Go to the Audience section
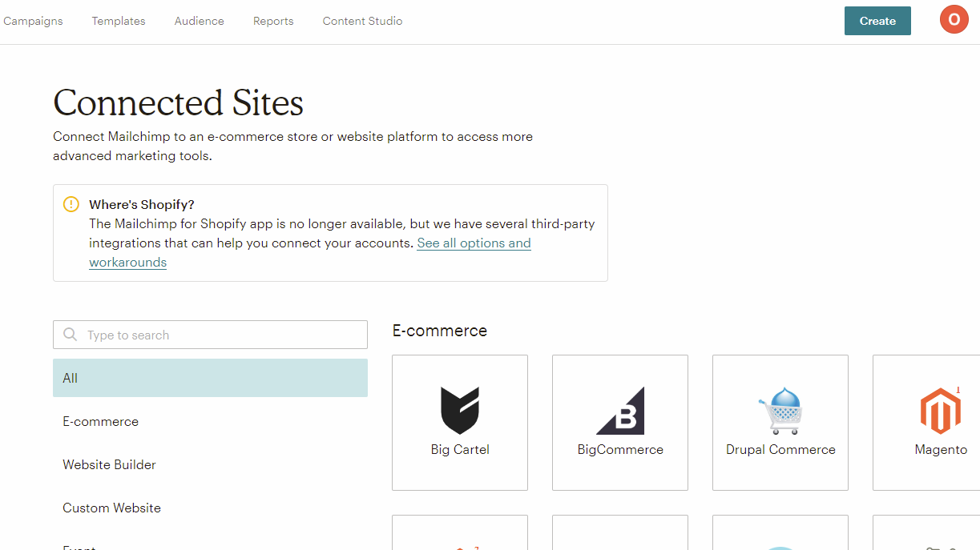The width and height of the screenshot is (980, 550). click(200, 21)
